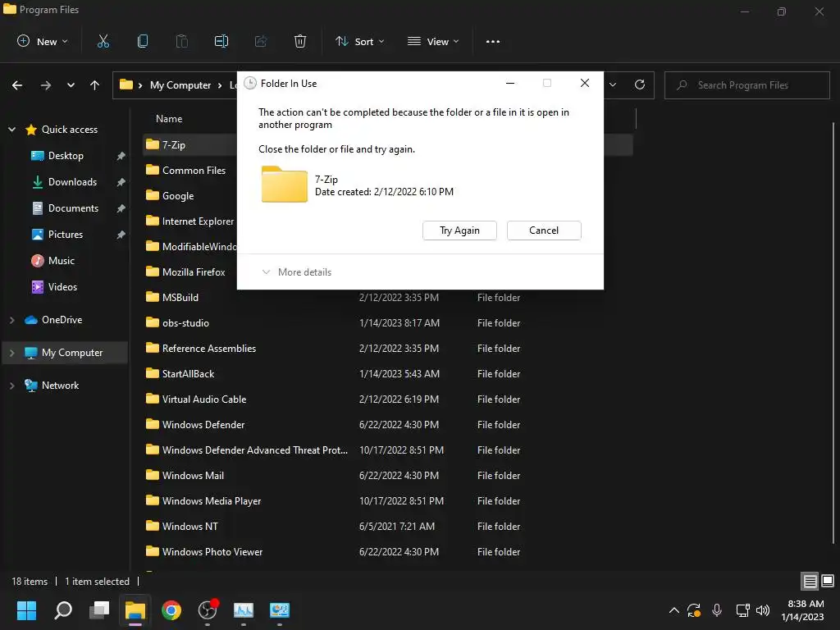
Task: Click the Delete trash icon in toolbar
Action: 300,41
